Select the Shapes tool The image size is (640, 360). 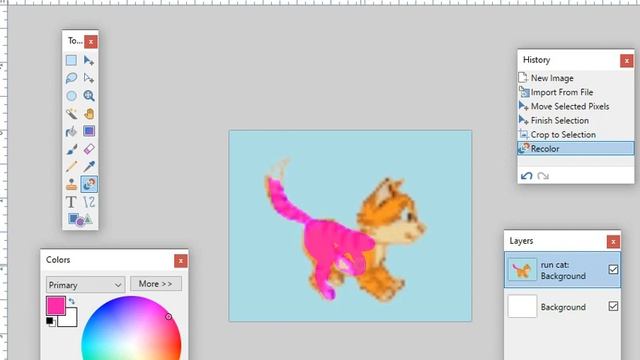tap(80, 220)
